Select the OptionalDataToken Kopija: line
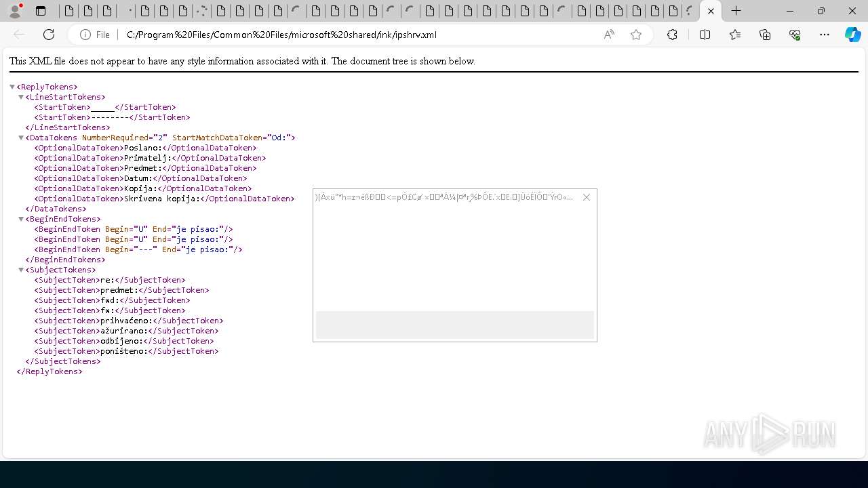Screen dimensions: 868x488 point(143,188)
